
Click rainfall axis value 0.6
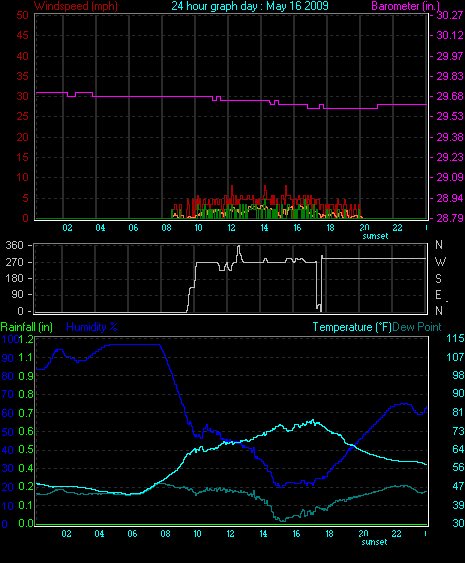point(26,431)
